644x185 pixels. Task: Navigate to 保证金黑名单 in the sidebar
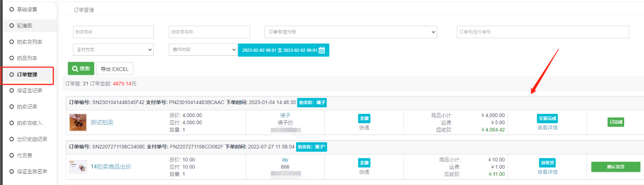click(32, 171)
